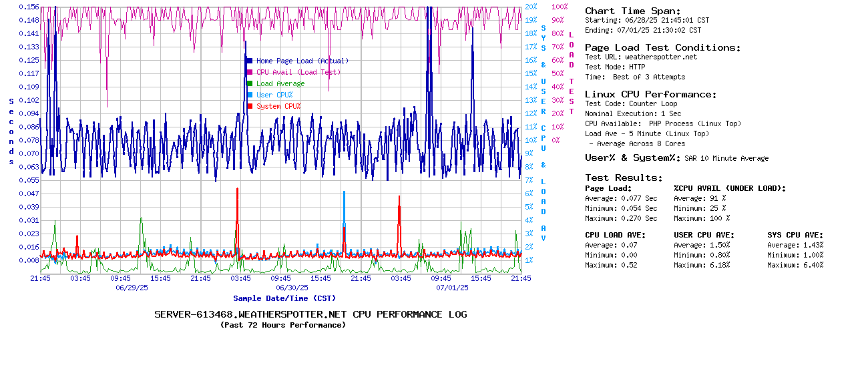
Task: Pick the light blue User CPU% legend swatch
Action: (250, 95)
